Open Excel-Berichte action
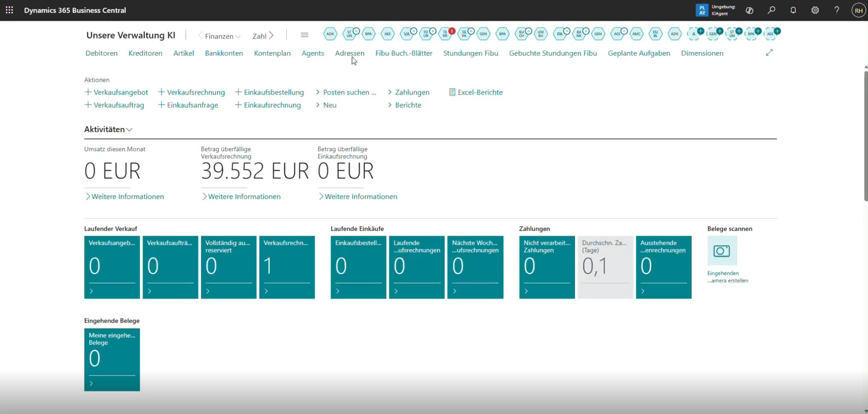 click(x=476, y=92)
